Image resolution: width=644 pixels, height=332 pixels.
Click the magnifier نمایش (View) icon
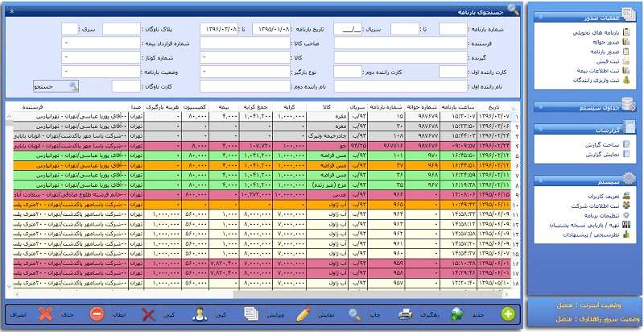click(x=354, y=314)
